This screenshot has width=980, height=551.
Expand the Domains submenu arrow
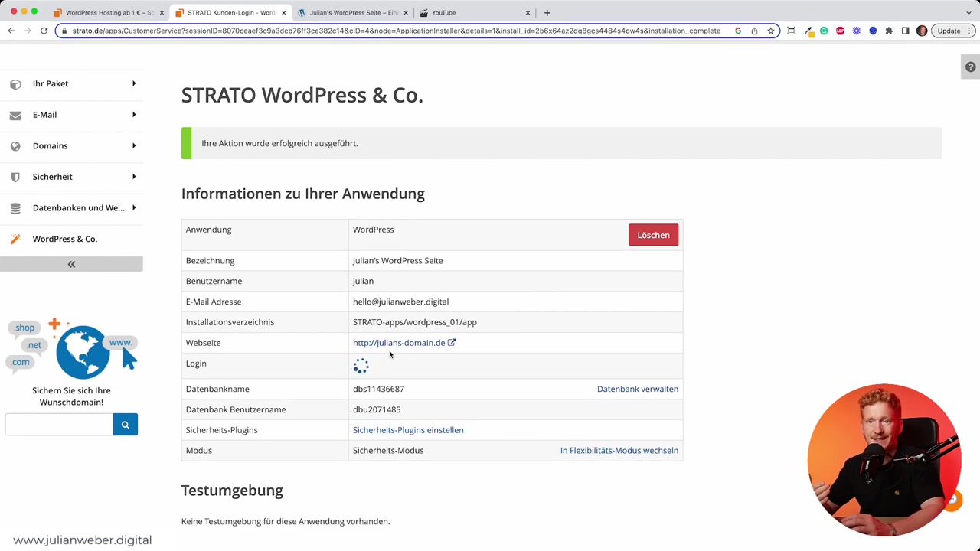coord(134,145)
